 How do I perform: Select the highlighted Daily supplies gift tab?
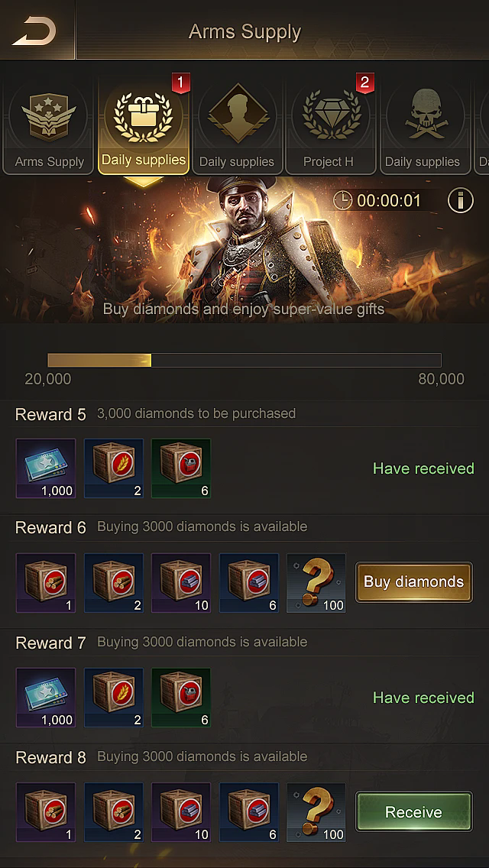tap(144, 128)
